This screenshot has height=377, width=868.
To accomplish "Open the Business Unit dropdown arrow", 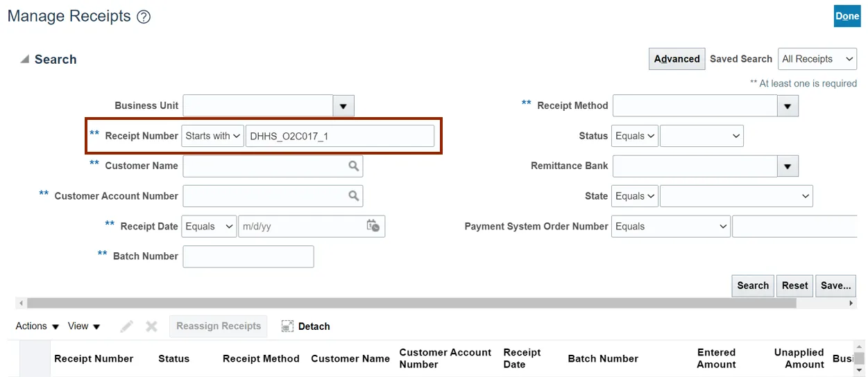I will coord(343,106).
